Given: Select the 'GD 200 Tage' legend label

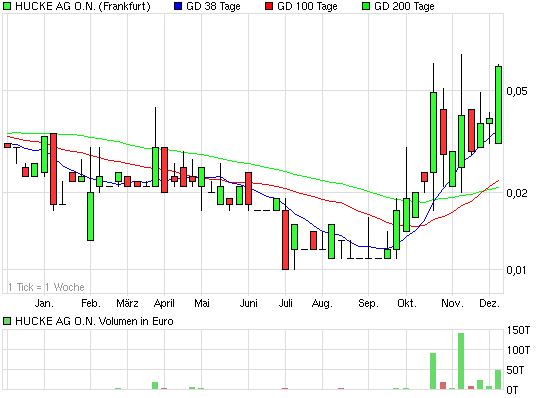Looking at the screenshot, I should 404,6.
